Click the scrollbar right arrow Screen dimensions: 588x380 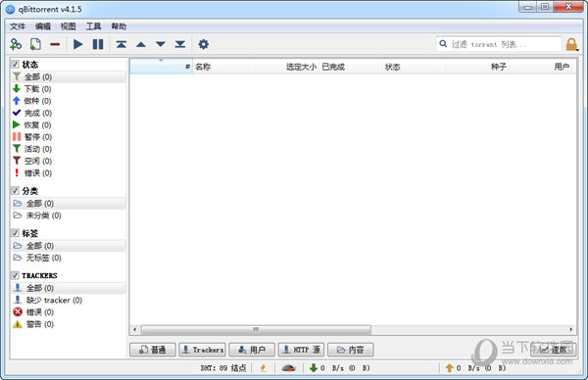click(x=571, y=330)
